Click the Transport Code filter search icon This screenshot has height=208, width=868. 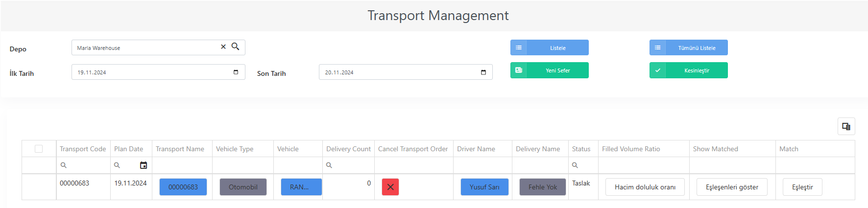pyautogui.click(x=63, y=165)
